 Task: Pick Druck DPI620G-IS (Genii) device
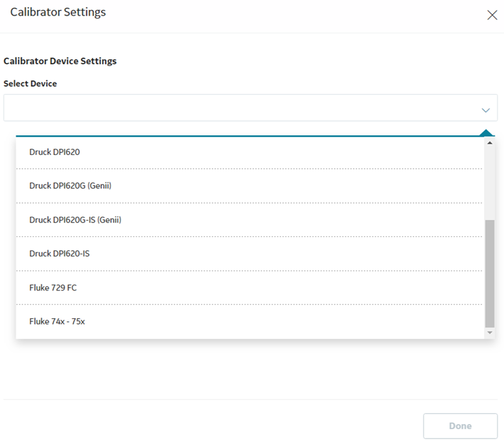click(x=249, y=220)
